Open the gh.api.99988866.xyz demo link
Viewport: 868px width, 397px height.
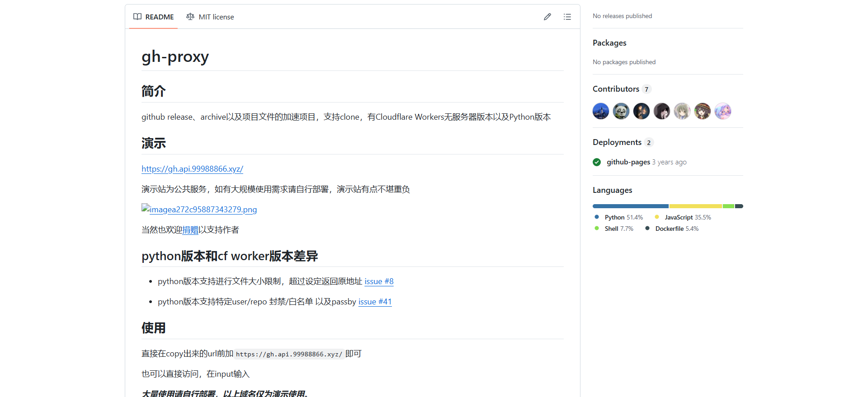192,169
